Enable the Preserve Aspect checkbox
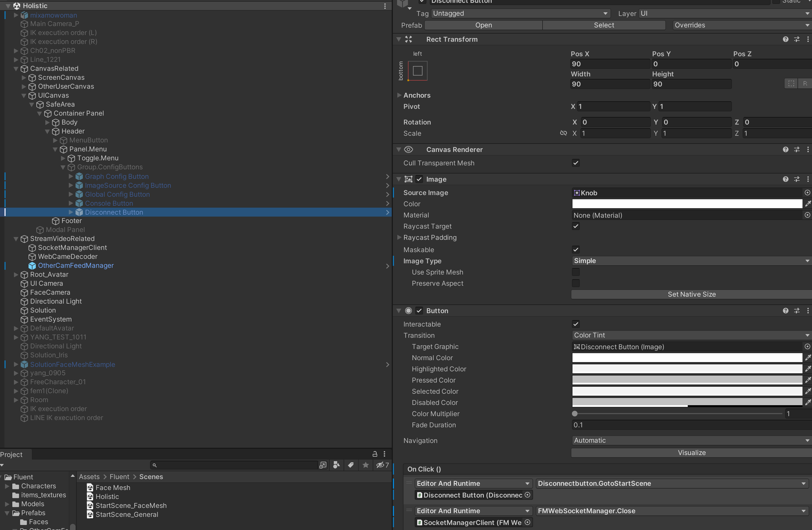The image size is (812, 530). pos(576,283)
